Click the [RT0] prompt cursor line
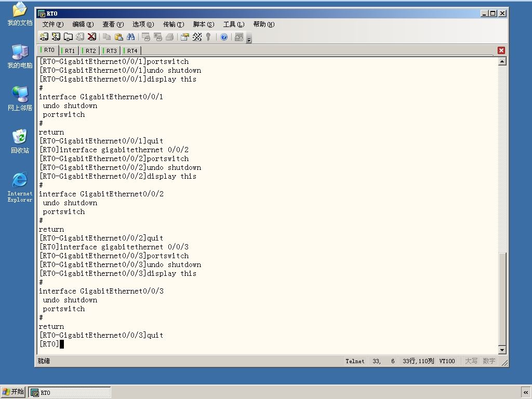Screen dimensions: 532x399 click(x=51, y=344)
